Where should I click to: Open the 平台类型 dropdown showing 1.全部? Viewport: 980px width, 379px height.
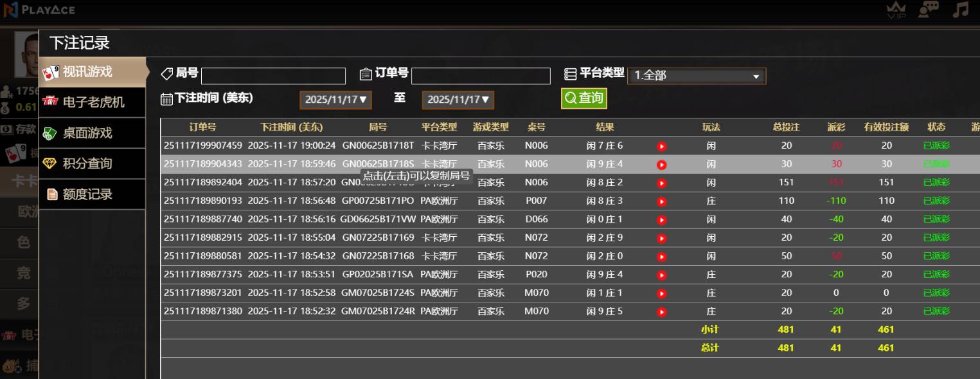(x=696, y=76)
